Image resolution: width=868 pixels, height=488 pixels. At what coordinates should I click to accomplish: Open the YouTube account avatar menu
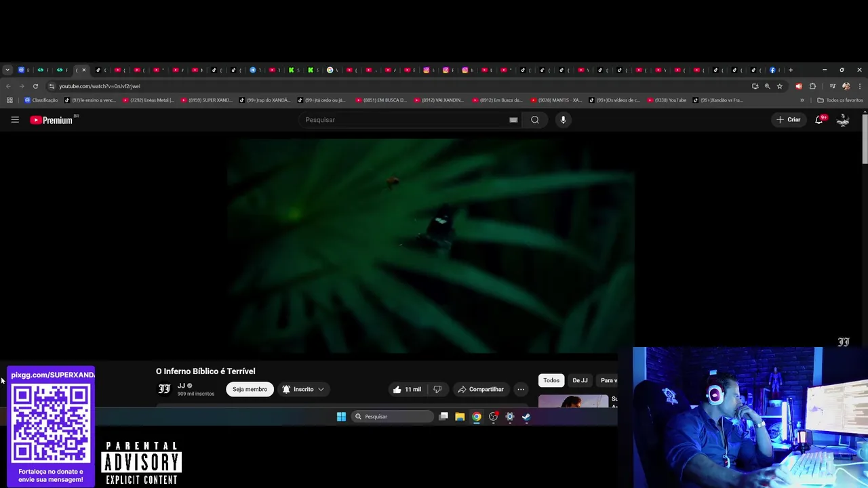tap(843, 120)
